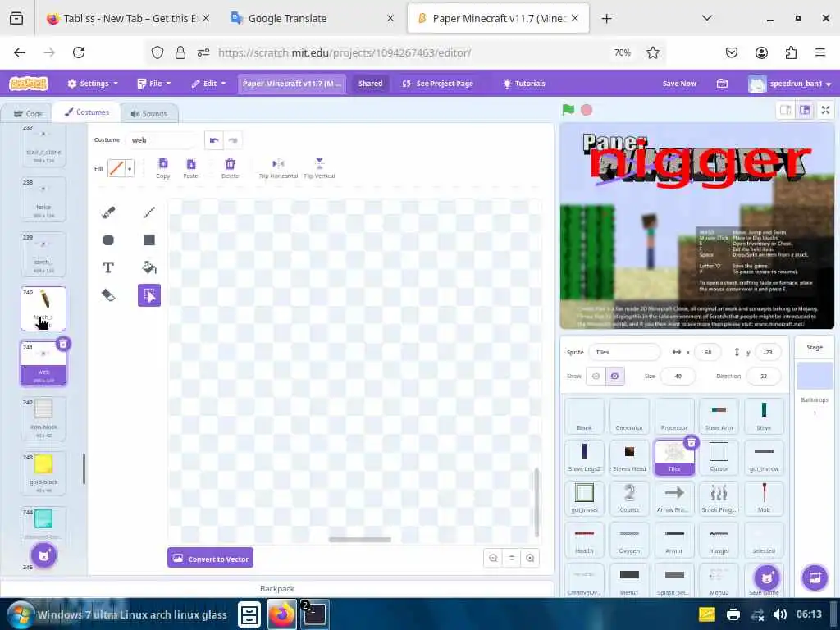Select the Eraser tool
This screenshot has width=840, height=630.
[x=107, y=295]
